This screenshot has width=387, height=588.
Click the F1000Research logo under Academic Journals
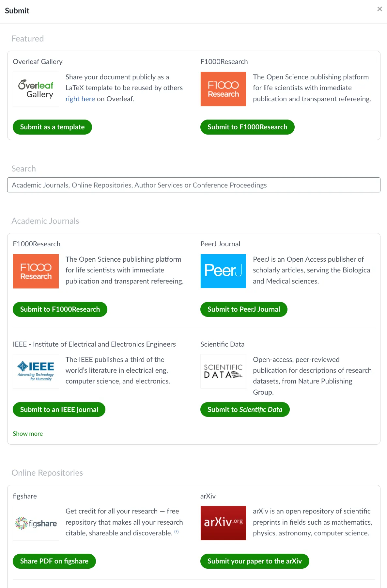[36, 271]
